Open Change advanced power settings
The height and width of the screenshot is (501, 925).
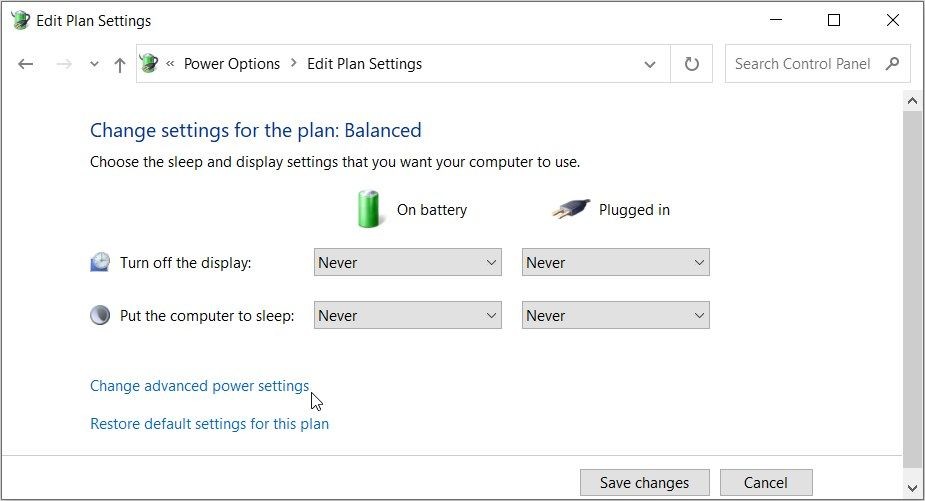tap(199, 386)
